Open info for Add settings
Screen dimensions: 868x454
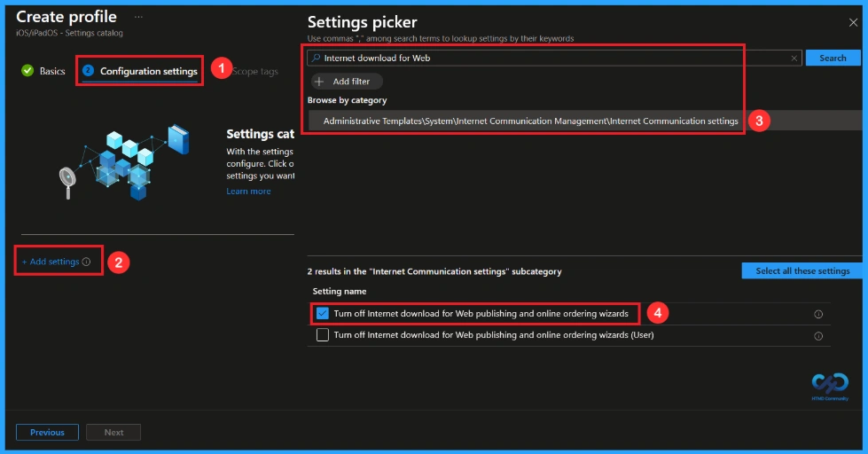coord(86,262)
